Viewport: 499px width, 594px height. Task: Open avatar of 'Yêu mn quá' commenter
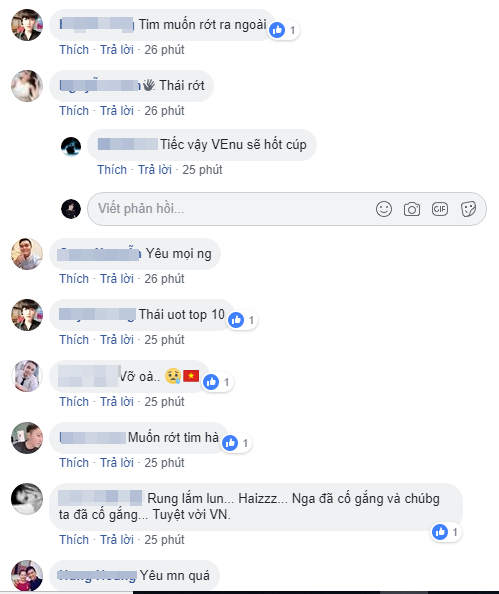point(27,575)
